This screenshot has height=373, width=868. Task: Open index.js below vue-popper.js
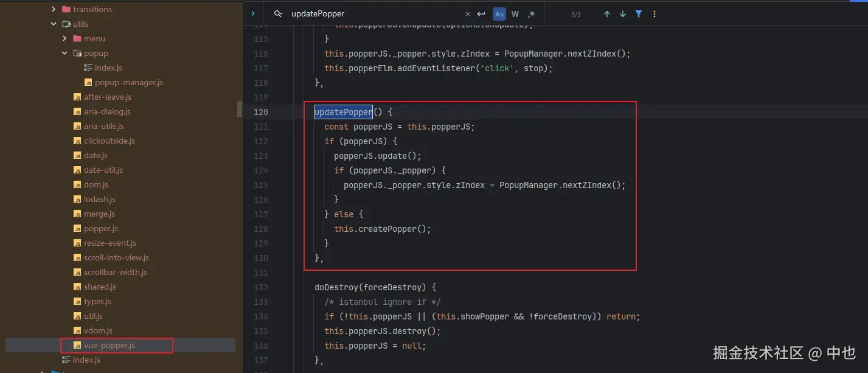[86, 360]
